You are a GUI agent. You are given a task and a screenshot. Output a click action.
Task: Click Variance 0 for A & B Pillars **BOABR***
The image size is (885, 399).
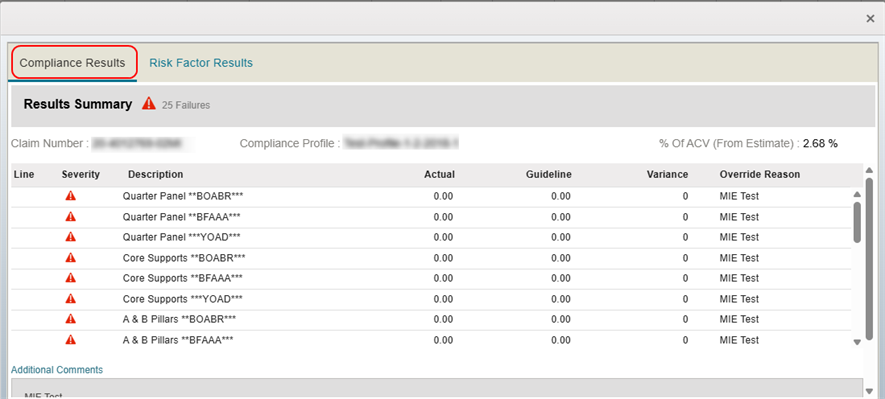pos(685,319)
